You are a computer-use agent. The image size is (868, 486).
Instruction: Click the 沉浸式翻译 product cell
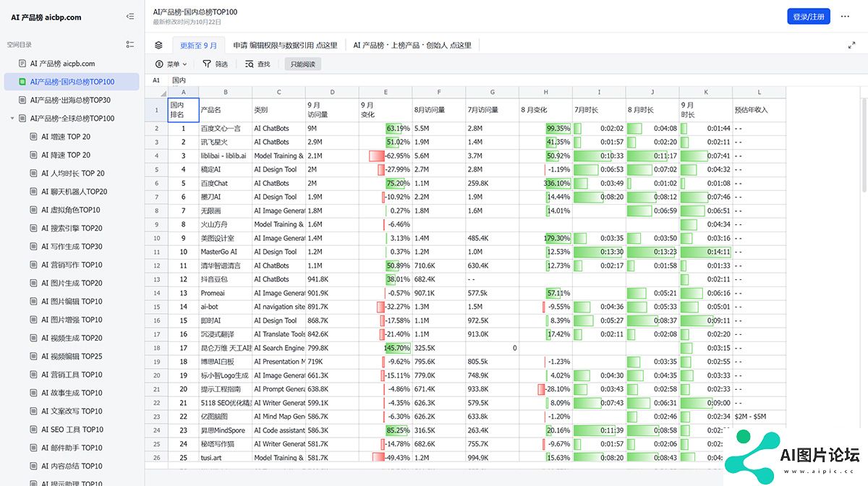(226, 334)
